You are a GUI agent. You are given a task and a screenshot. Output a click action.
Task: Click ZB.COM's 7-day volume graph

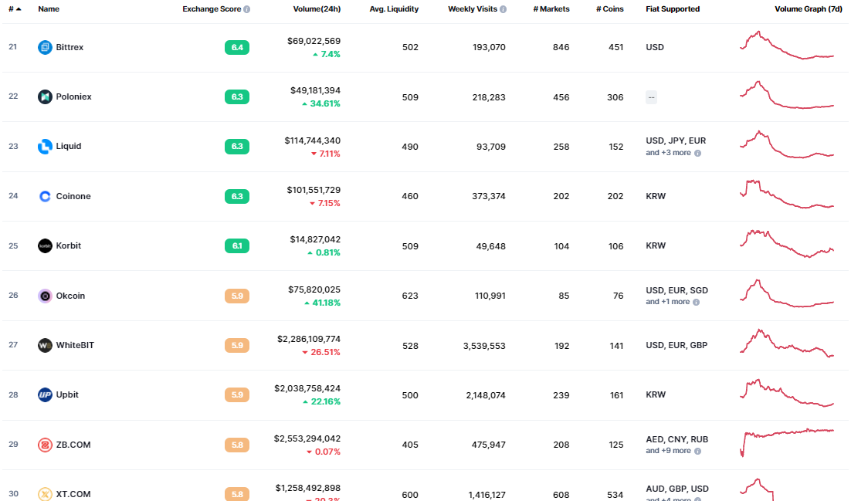pyautogui.click(x=787, y=442)
